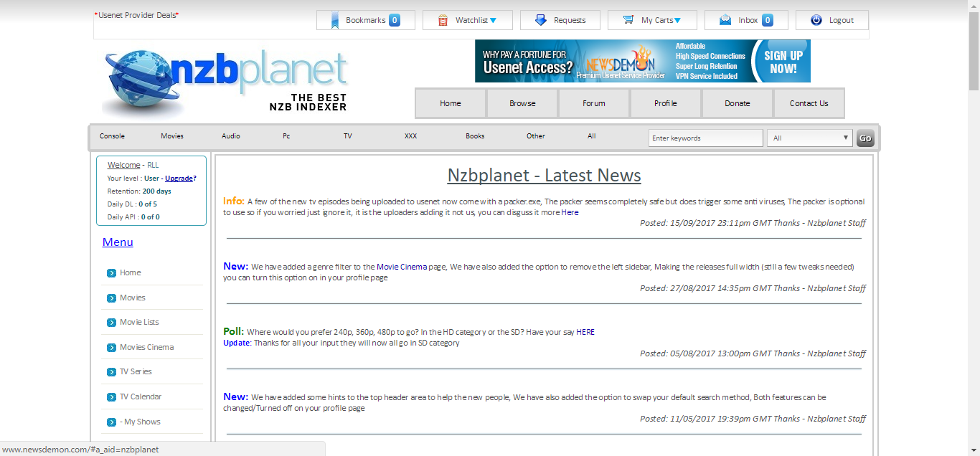Focus the Enter keywords search field
The image size is (980, 456).
(706, 138)
